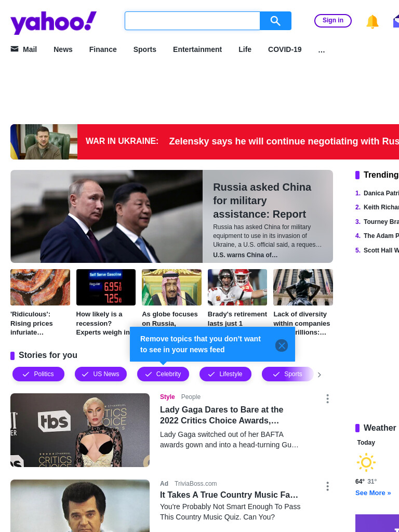Image resolution: width=399 pixels, height=532 pixels.
Task: Click See More » under Weather
Action: coord(373,493)
